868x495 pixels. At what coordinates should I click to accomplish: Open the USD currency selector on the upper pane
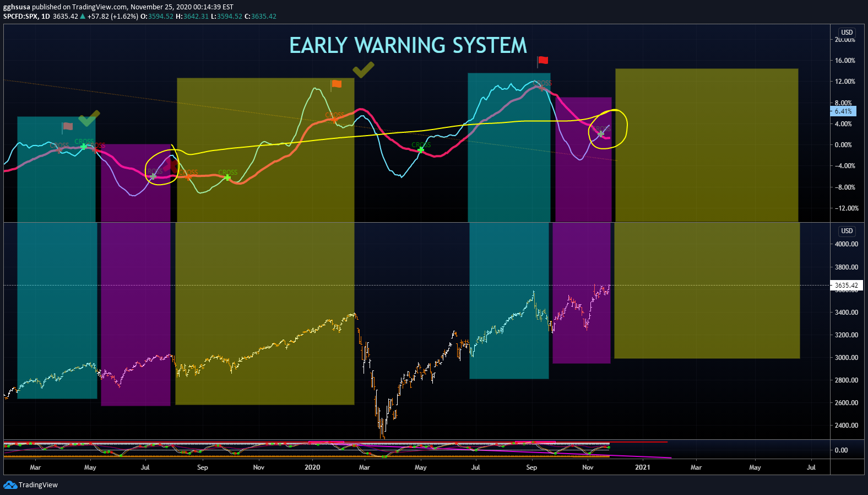847,33
